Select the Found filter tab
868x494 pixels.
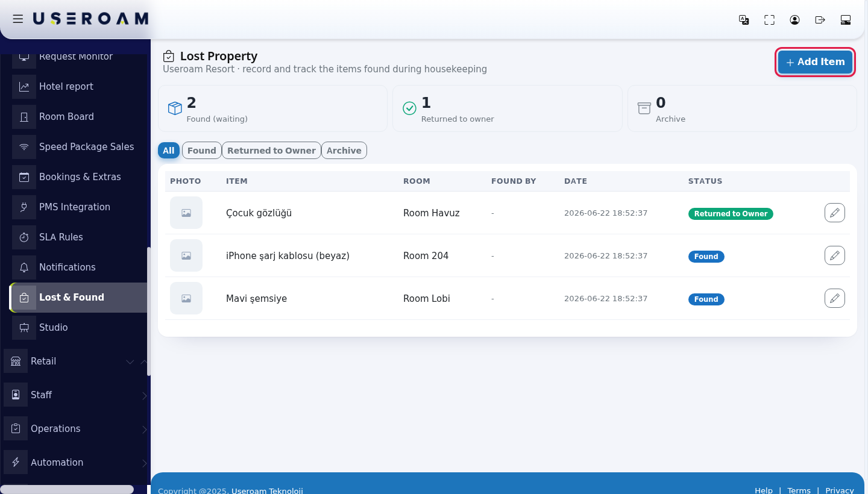pos(202,151)
